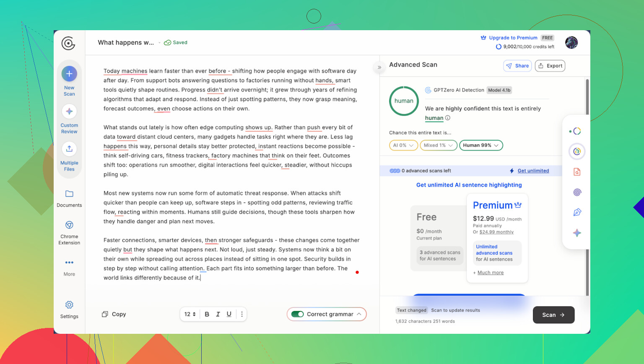Click the New Scan plus icon
Screen dimensions: 644x364
[69, 74]
